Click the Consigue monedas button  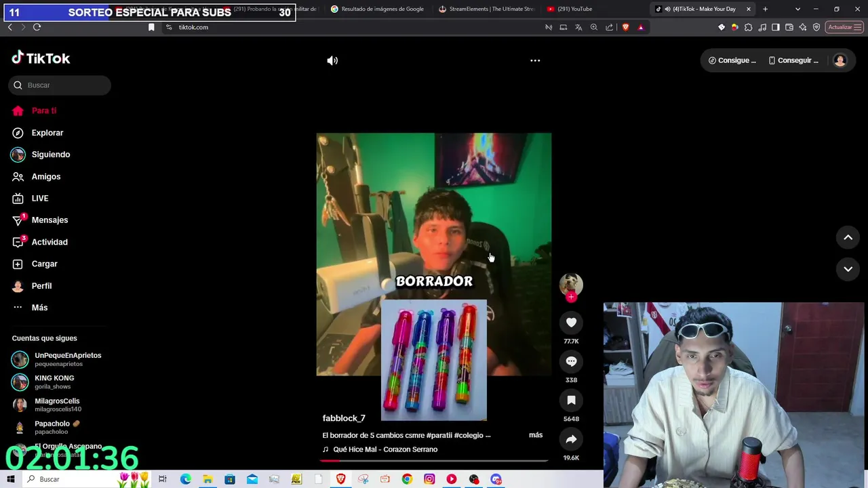732,60
